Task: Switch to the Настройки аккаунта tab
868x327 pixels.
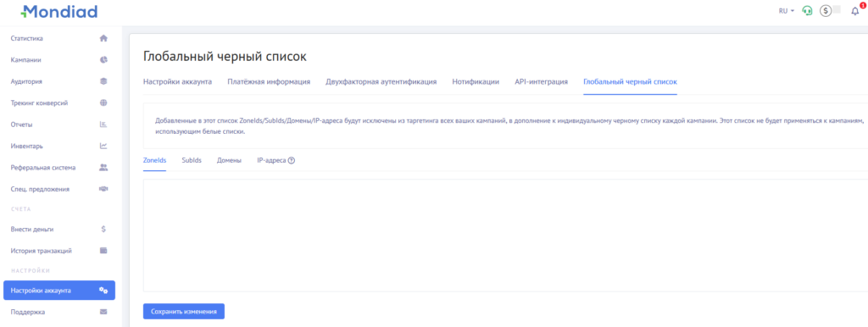Action: (x=177, y=82)
